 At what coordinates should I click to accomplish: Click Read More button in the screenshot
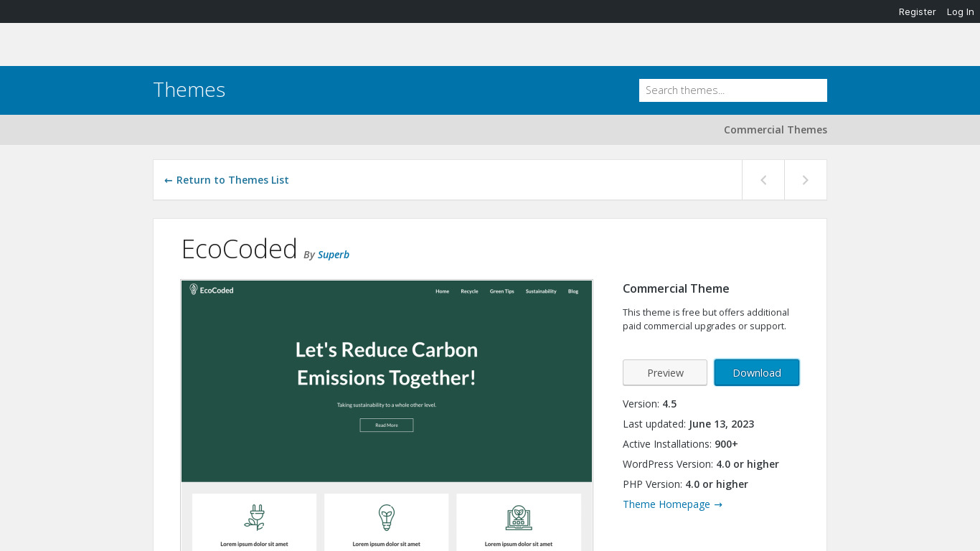tap(387, 425)
